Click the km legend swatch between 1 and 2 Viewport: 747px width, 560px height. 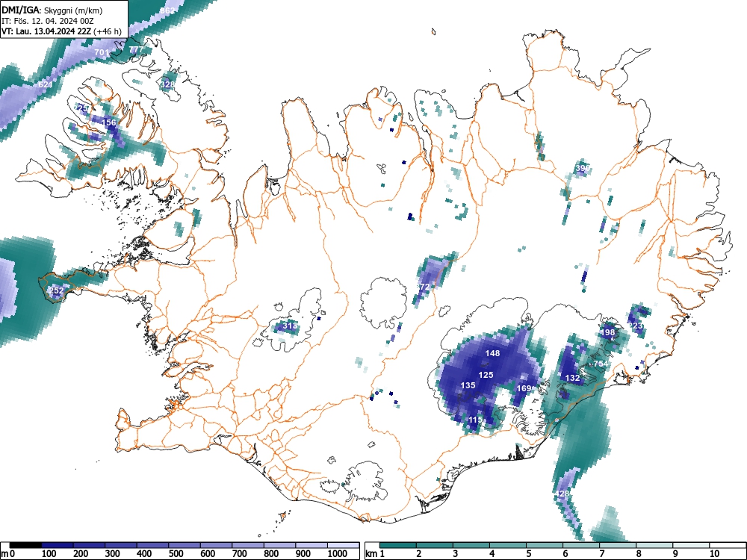398,545
